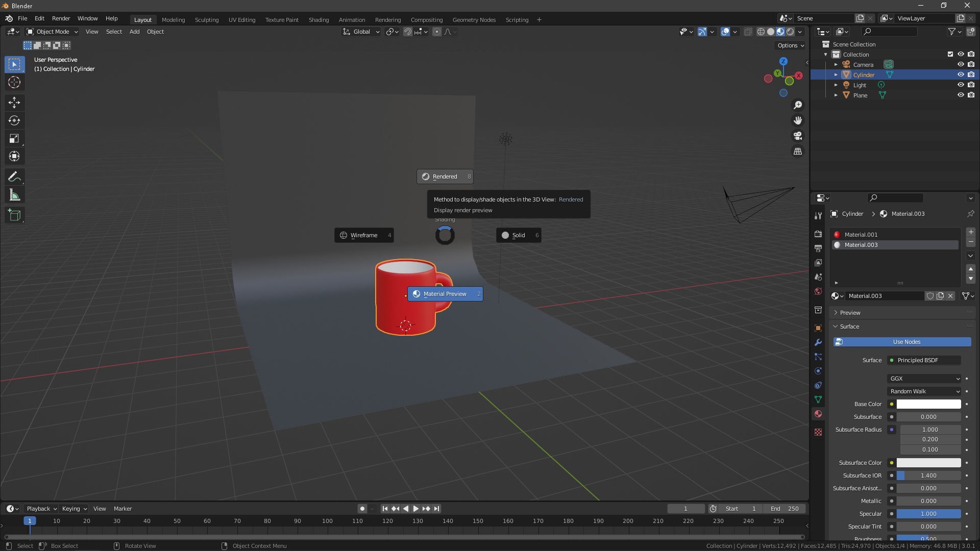The width and height of the screenshot is (980, 551).
Task: Select the Measure tool
Action: pyautogui.click(x=14, y=195)
